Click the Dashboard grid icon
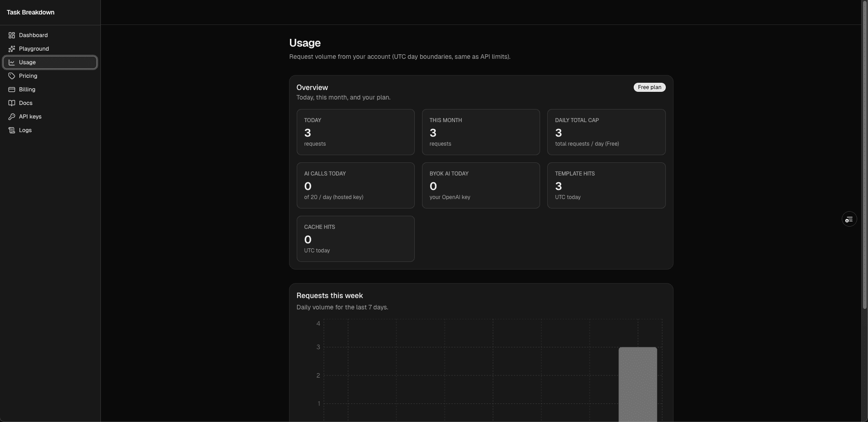Image resolution: width=868 pixels, height=422 pixels. pos(11,35)
